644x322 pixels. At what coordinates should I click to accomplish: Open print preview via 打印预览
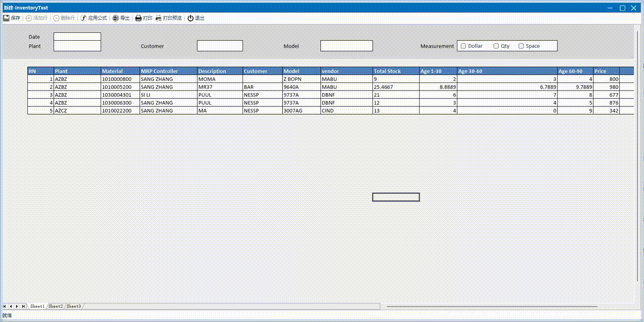[169, 18]
